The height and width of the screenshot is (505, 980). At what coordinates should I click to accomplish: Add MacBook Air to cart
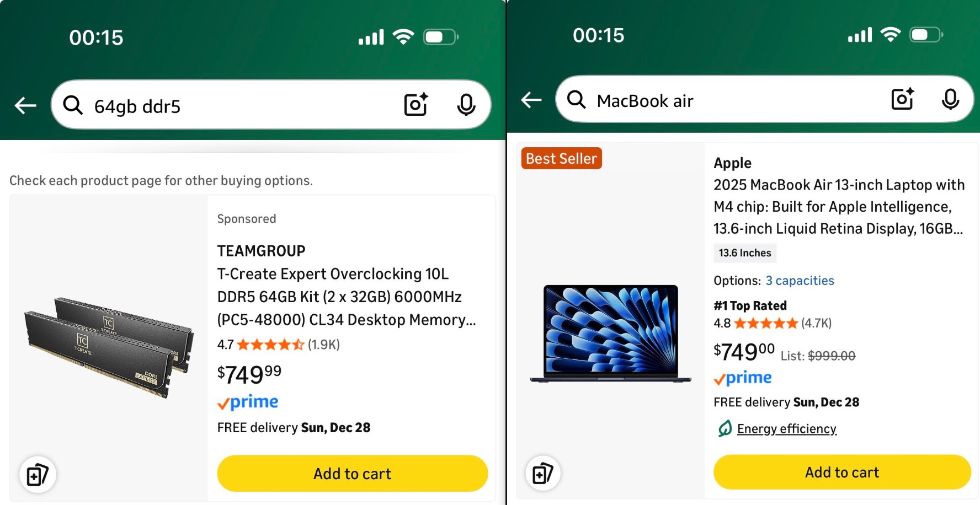click(841, 472)
